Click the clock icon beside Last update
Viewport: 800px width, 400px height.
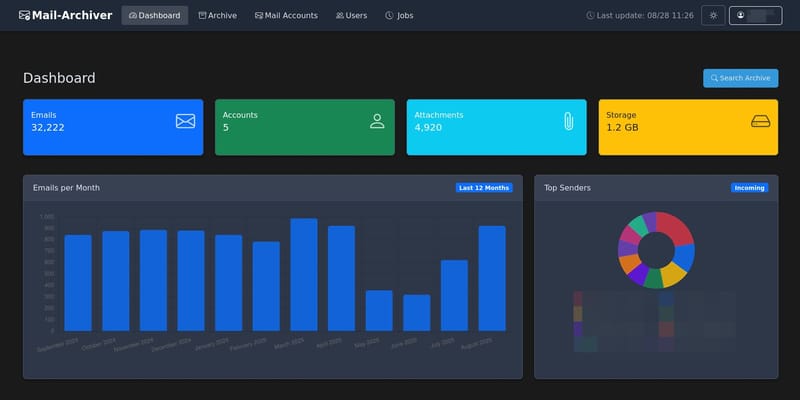coord(590,15)
